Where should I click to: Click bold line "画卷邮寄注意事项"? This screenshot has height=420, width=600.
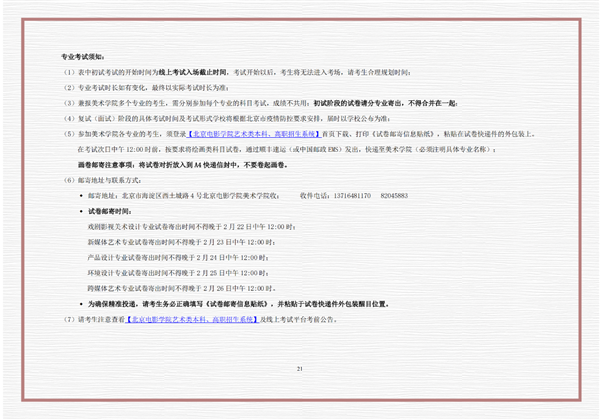coord(183,165)
